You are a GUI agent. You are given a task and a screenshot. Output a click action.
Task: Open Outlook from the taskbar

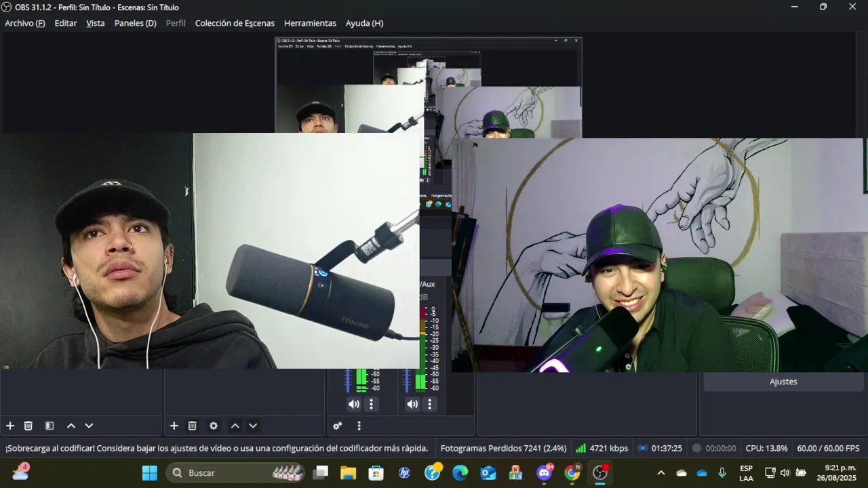point(488,472)
